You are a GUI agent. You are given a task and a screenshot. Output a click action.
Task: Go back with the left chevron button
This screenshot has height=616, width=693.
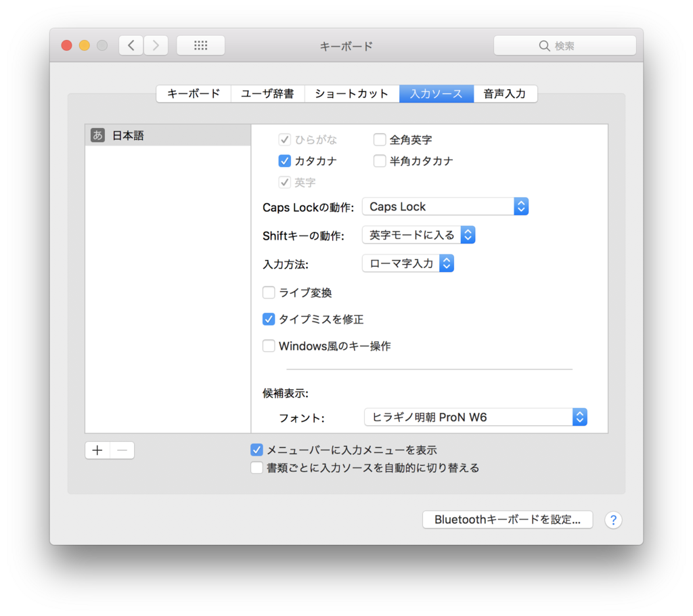point(131,45)
